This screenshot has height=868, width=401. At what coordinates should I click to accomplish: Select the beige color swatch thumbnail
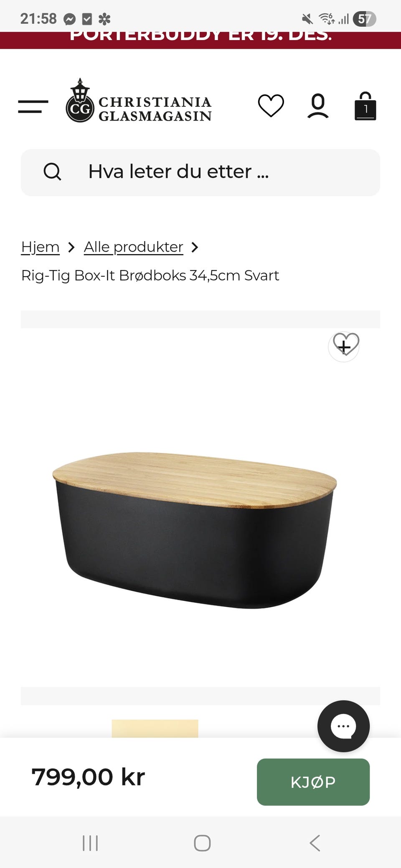(x=155, y=728)
